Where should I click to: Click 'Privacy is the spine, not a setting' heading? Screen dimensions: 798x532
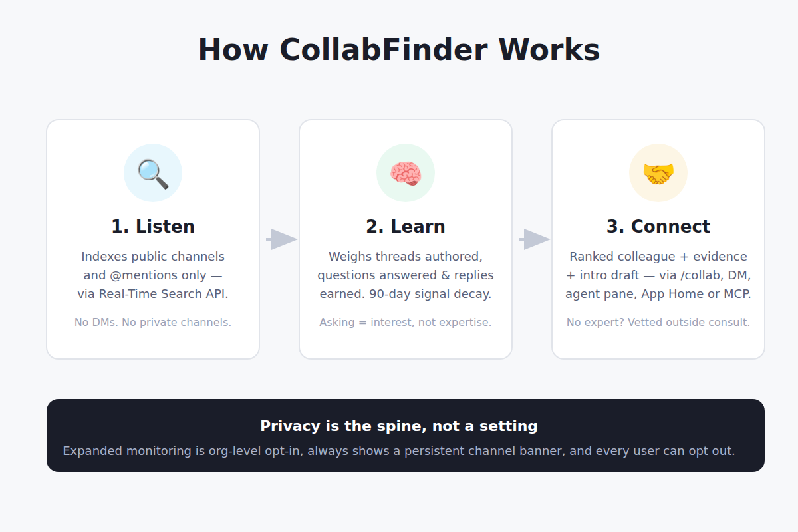coord(399,426)
